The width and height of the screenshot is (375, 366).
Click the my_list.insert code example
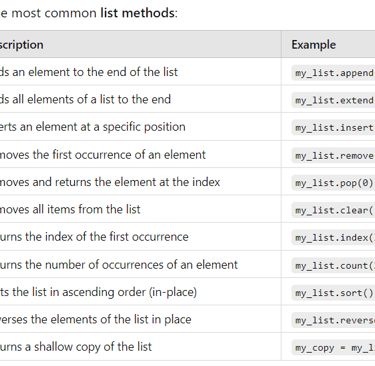pyautogui.click(x=333, y=127)
